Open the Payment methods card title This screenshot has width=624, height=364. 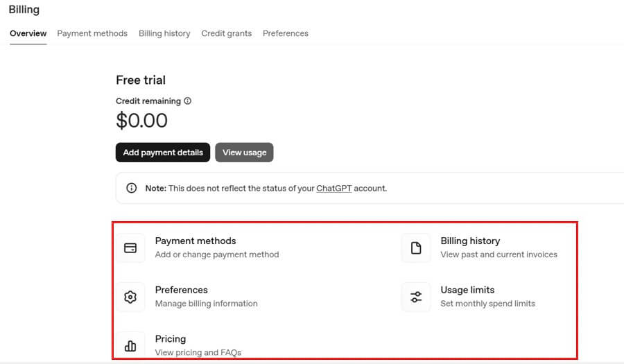pos(196,241)
